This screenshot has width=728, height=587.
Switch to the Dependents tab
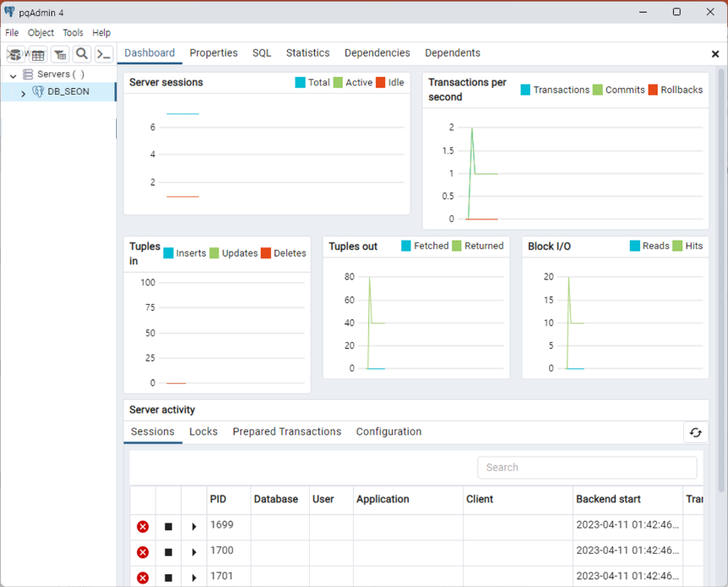(453, 53)
